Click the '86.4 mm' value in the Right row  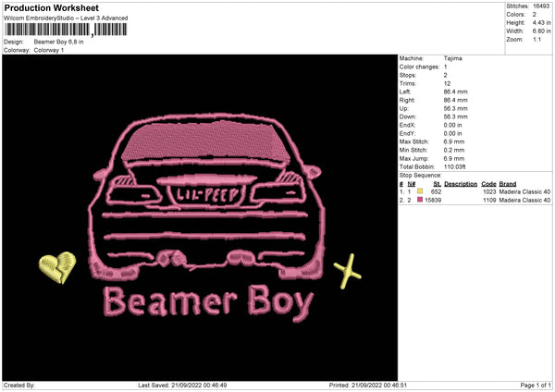click(x=455, y=100)
